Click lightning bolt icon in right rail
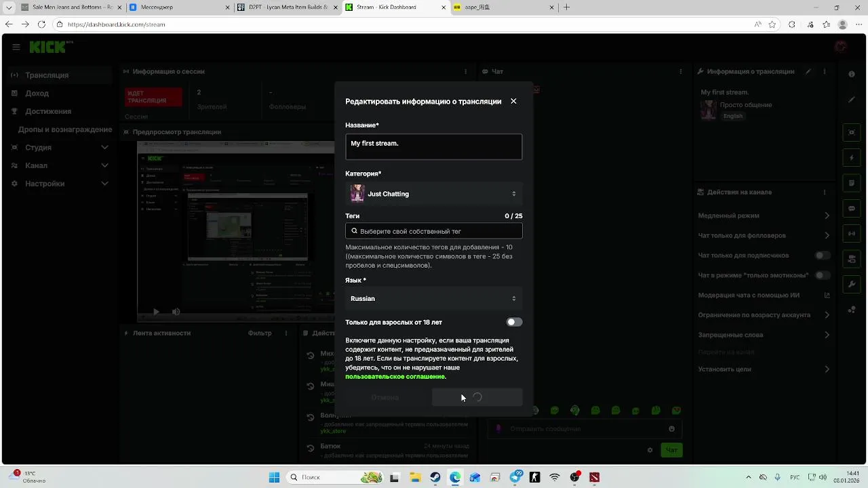The width and height of the screenshot is (868, 488). click(852, 158)
